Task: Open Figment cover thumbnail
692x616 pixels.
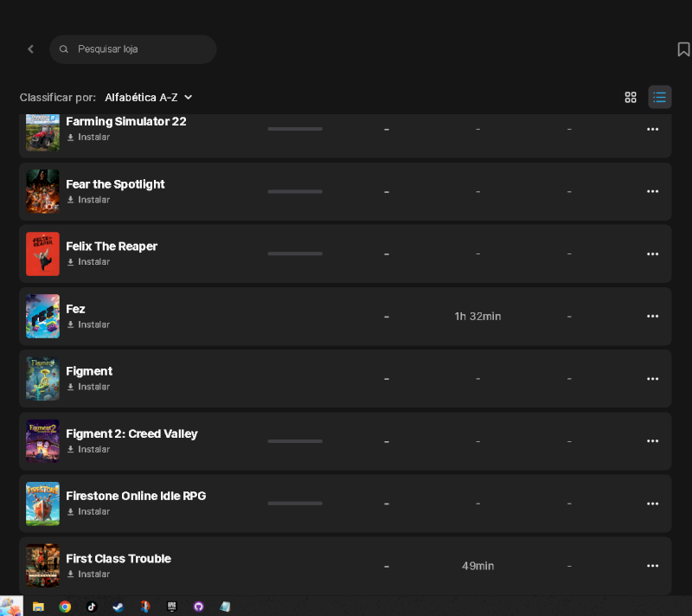Action: point(42,379)
